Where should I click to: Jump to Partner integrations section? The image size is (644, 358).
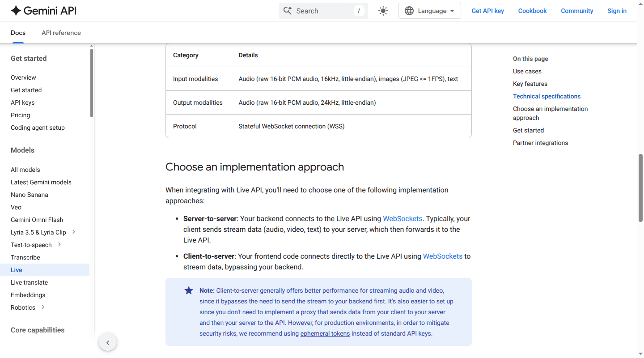coord(540,143)
